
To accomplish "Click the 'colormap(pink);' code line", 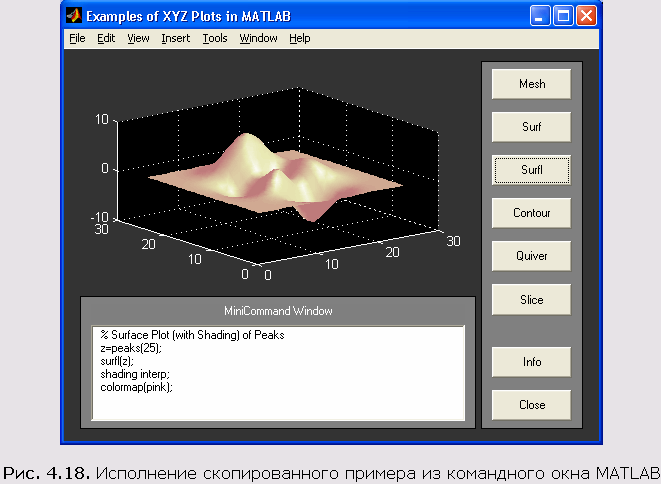I will (137, 387).
